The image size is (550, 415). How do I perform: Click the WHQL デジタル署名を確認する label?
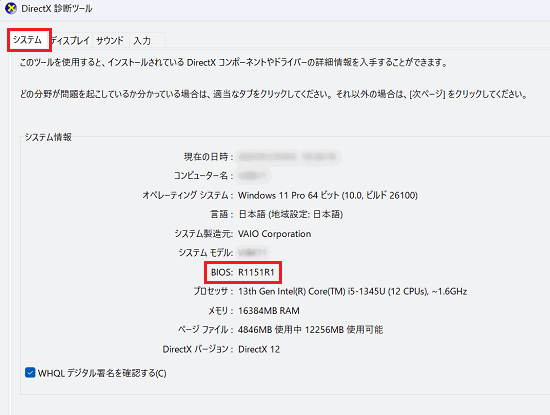pyautogui.click(x=102, y=373)
